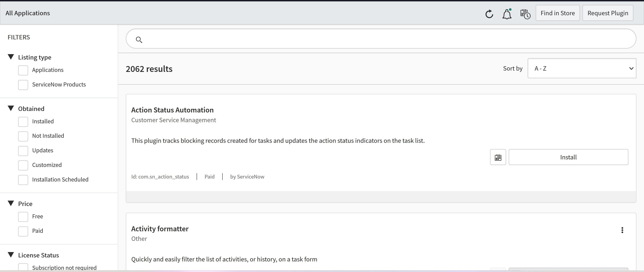644x272 pixels.
Task: Click the Request Plugin button
Action: [x=607, y=13]
